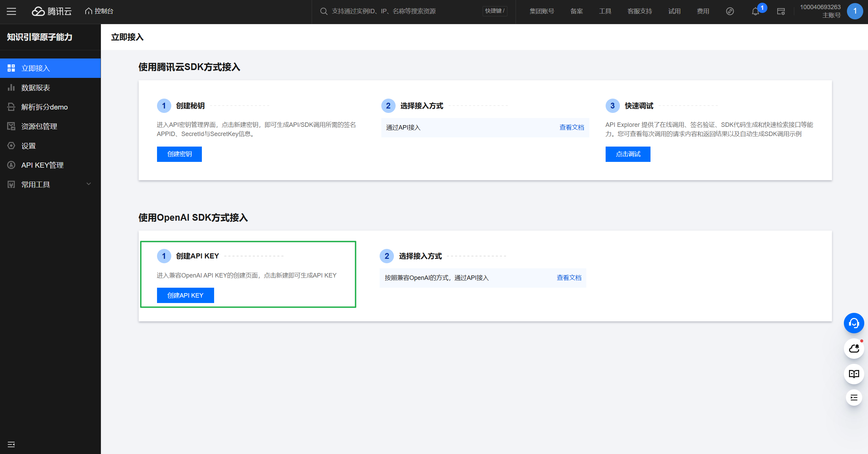This screenshot has width=868, height=454.
Task: Expand the 常用工具 chevron
Action: (x=89, y=184)
